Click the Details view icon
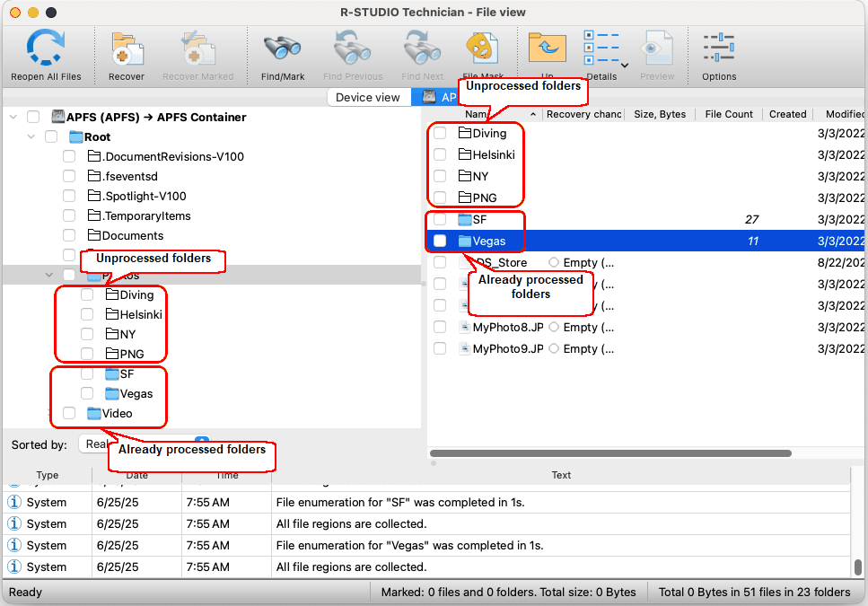Image resolution: width=868 pixels, height=606 pixels. click(x=601, y=48)
